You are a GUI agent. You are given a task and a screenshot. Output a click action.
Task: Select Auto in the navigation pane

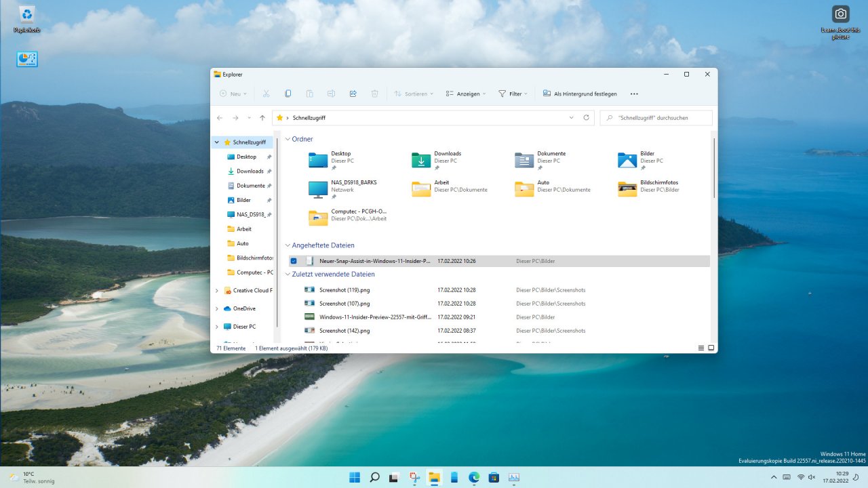click(242, 243)
